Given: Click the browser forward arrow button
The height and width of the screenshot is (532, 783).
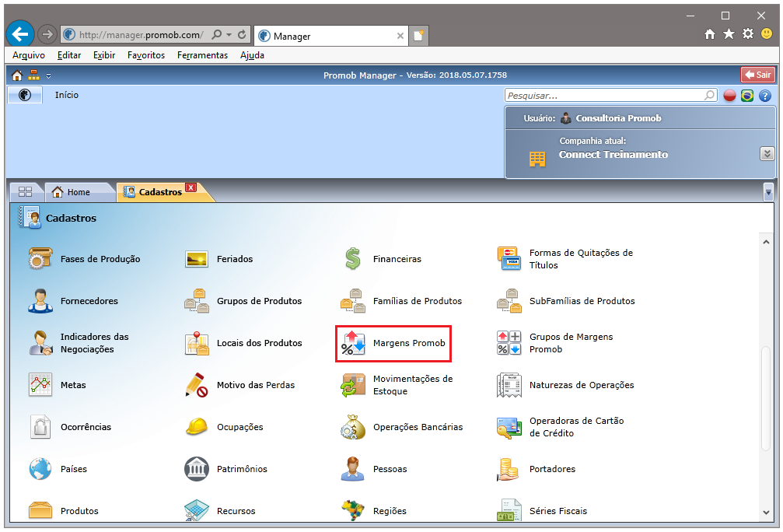Looking at the screenshot, I should [47, 34].
